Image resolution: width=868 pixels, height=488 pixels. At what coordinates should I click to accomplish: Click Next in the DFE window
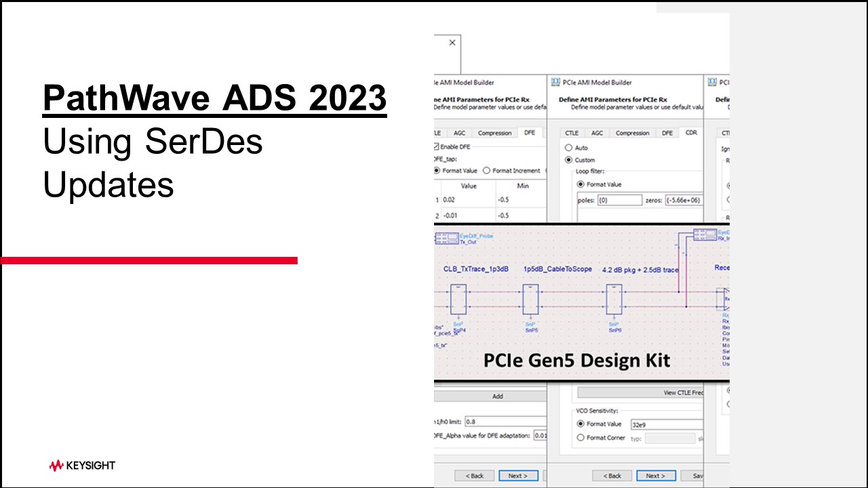518,476
